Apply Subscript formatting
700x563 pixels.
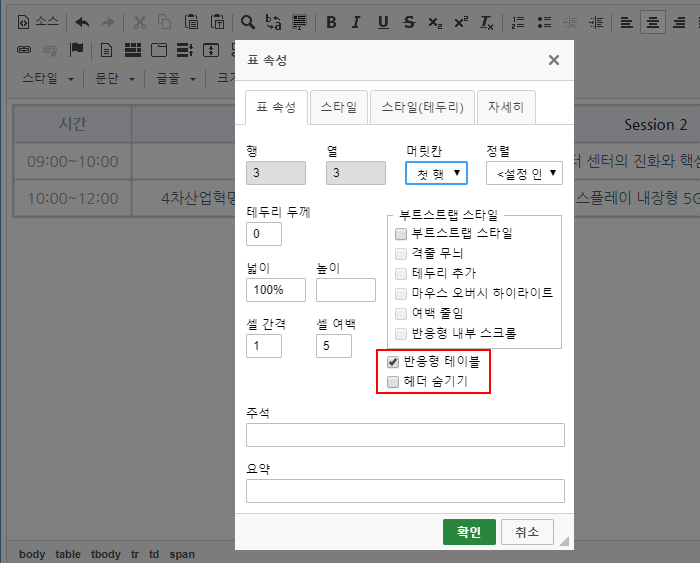tap(435, 22)
